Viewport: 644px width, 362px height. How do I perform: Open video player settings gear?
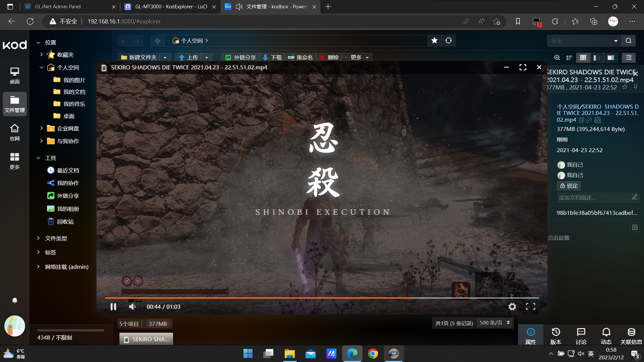tap(512, 307)
